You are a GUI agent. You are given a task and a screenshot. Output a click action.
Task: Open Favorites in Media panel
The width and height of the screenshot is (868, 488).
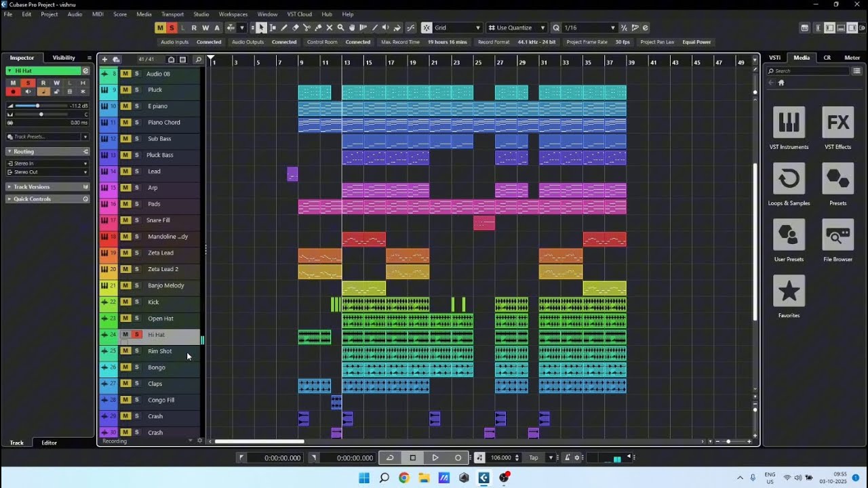pos(789,297)
